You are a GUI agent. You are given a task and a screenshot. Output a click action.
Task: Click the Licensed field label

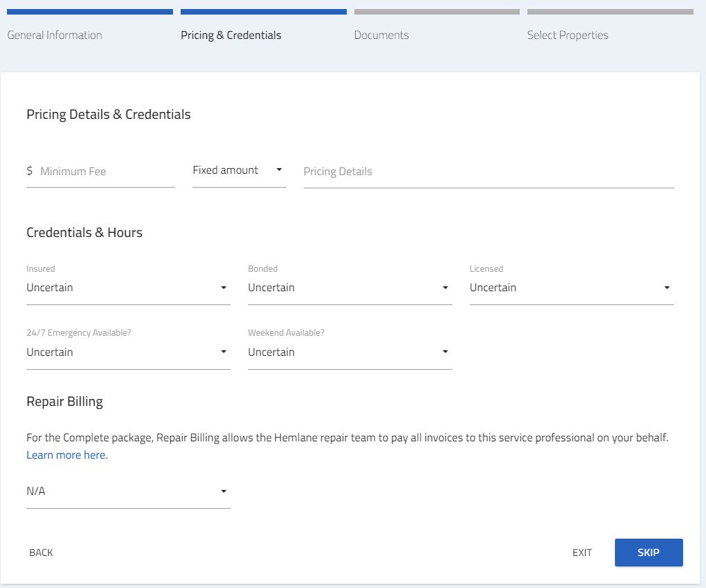coord(486,269)
